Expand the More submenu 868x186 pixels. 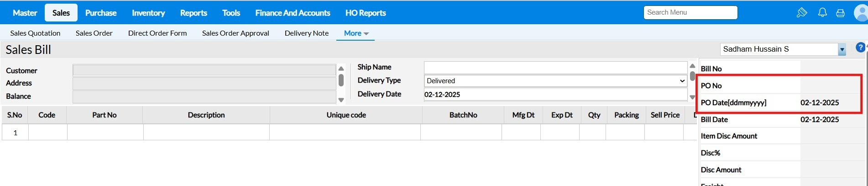click(x=356, y=33)
